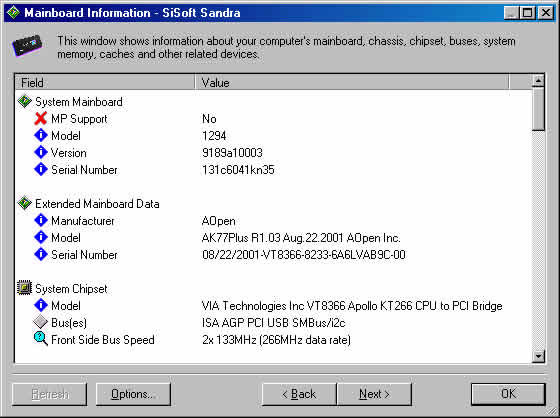Select the Extended Mainboard Data row

point(97,204)
